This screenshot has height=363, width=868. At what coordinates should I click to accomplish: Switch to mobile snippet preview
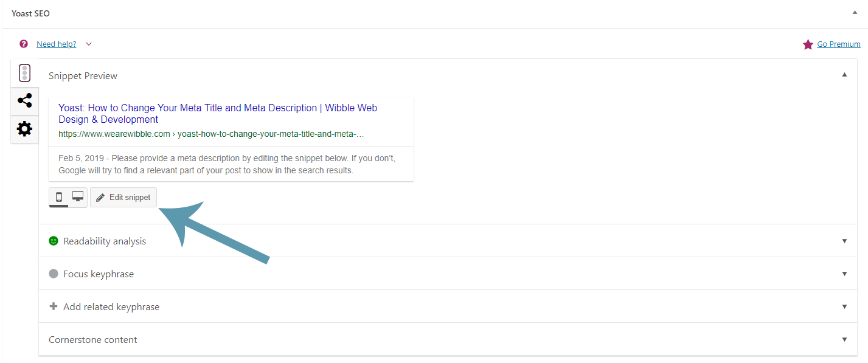click(59, 197)
